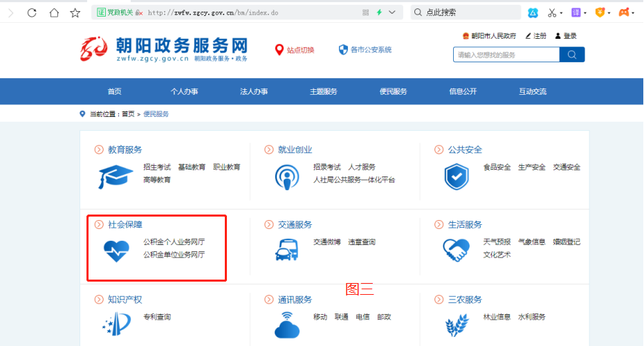Click the cloud wifi communication icon
This screenshot has height=346, width=644.
pyautogui.click(x=286, y=325)
